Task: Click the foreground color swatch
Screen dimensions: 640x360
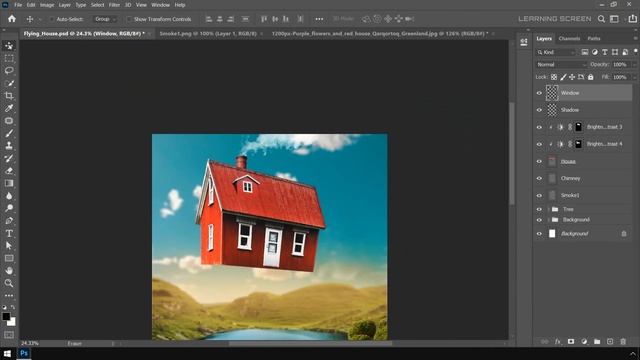Action: point(6,316)
